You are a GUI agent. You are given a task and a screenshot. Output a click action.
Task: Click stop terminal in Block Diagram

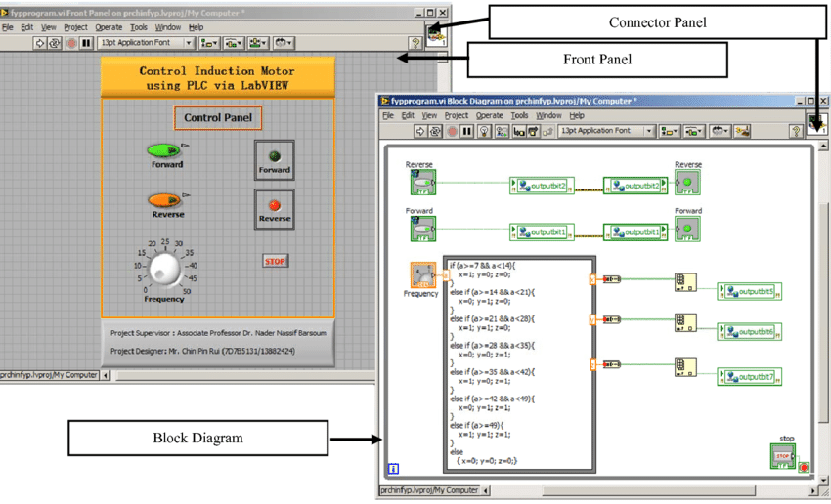click(782, 456)
